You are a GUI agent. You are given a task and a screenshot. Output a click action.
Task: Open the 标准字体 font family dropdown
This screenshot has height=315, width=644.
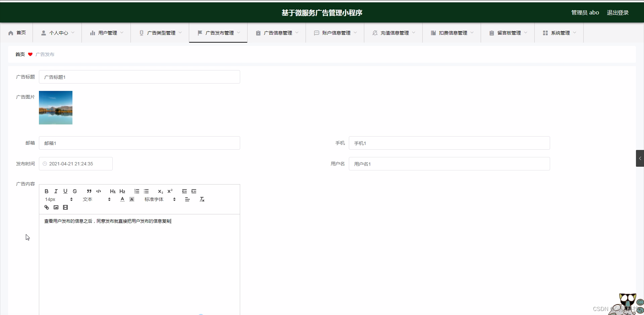pyautogui.click(x=154, y=199)
